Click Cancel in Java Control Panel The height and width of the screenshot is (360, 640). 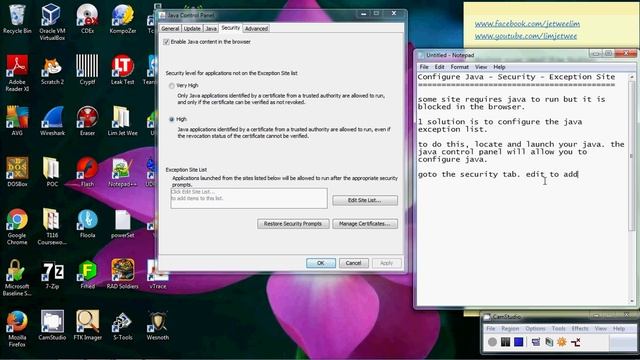[353, 263]
